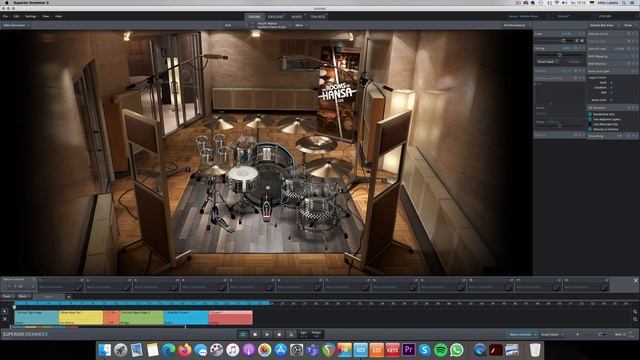This screenshot has height=360, width=640.
Task: Click the Mute button next to Level
Action: coord(582,41)
